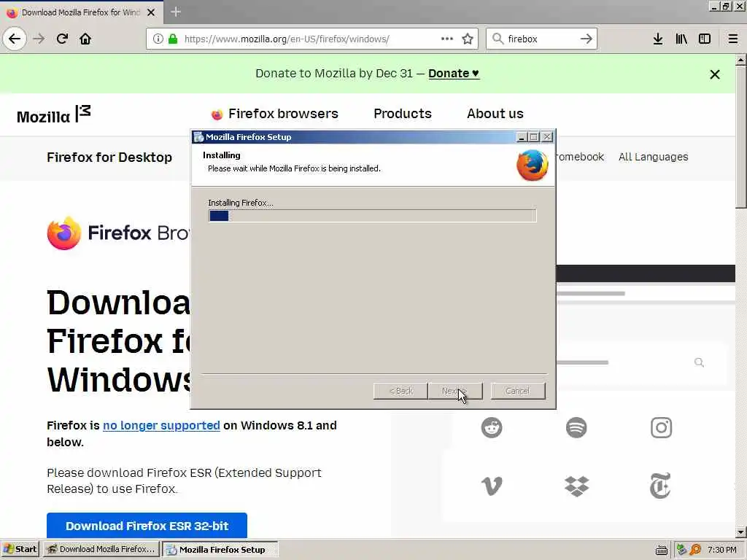The width and height of the screenshot is (747, 560).
Task: Click the green network tray icon
Action: click(681, 550)
